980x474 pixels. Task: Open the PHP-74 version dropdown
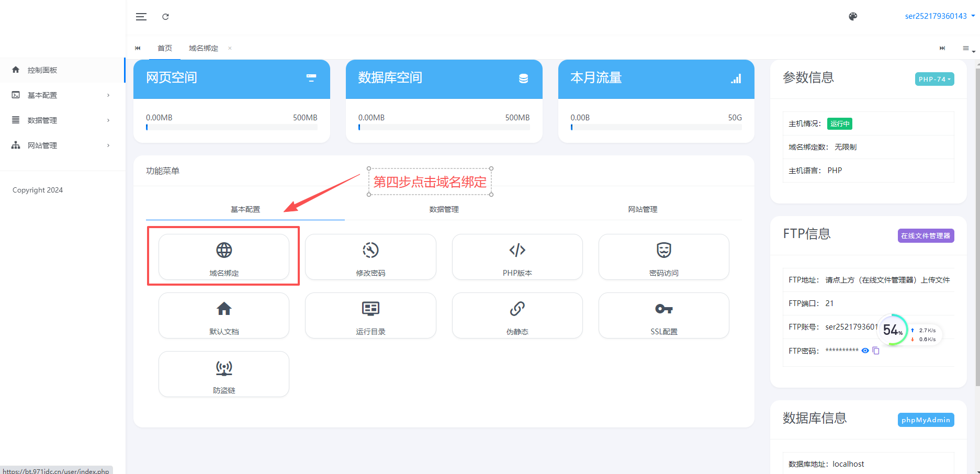pos(934,79)
